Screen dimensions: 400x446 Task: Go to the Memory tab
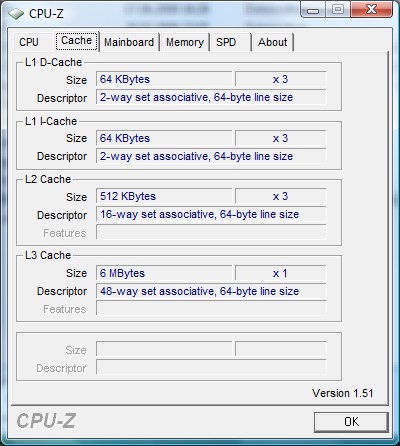pyautogui.click(x=185, y=42)
